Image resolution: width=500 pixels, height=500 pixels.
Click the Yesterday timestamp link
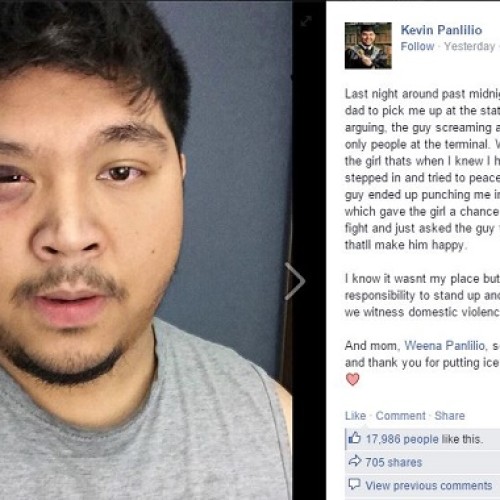(x=469, y=46)
